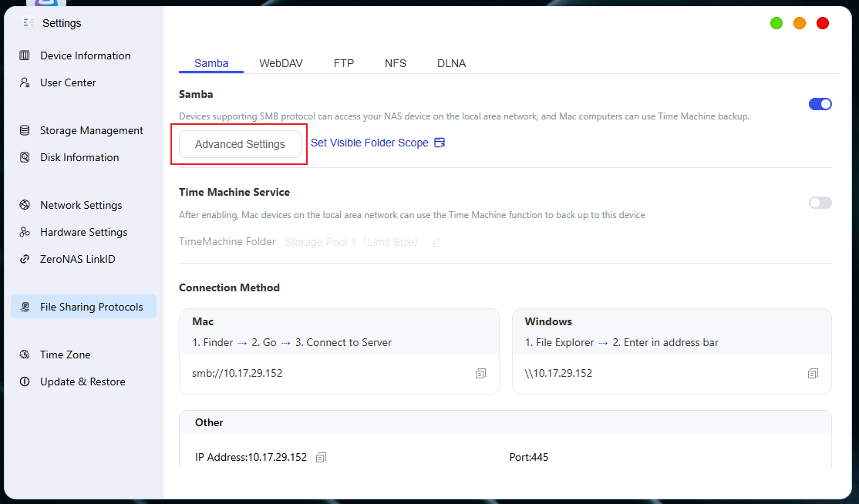Click the Storage Pool 1 folder value

pos(351,242)
